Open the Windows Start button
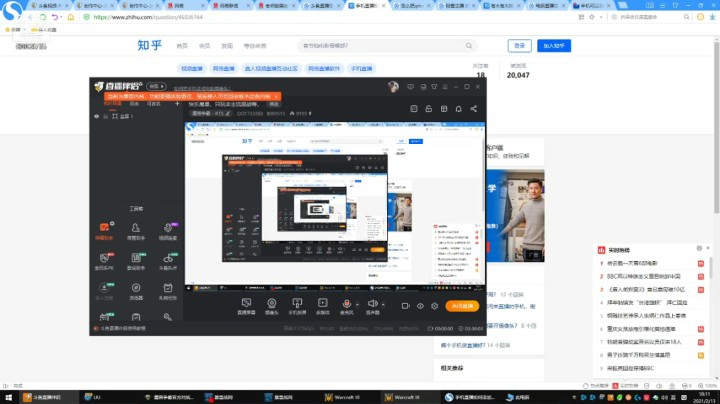The width and height of the screenshot is (720, 404). pos(8,397)
